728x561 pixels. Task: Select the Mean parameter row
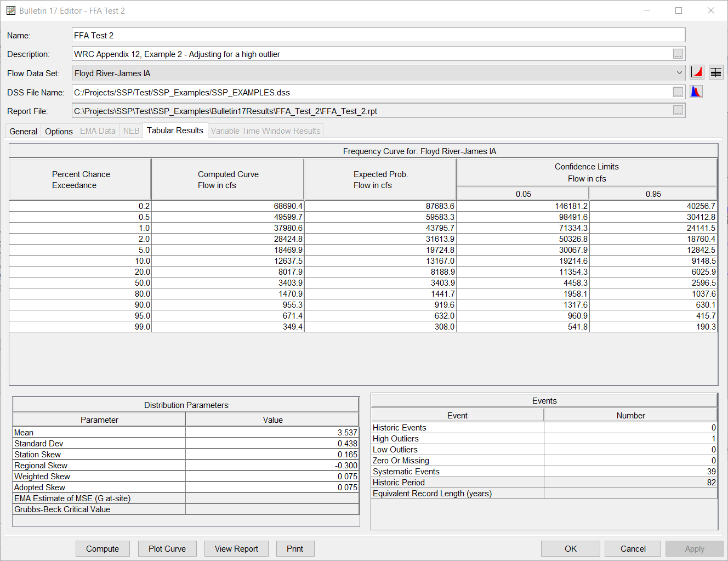tap(186, 433)
